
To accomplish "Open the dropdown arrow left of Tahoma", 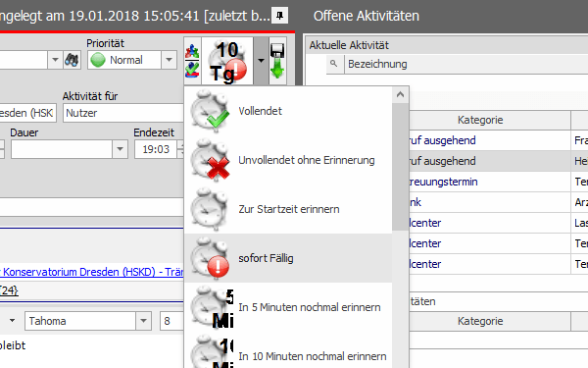I will [x=13, y=321].
